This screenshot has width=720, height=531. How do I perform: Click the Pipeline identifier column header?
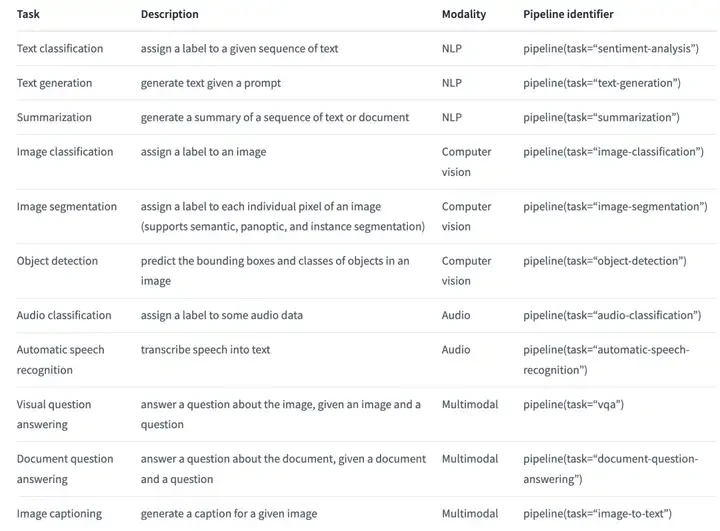568,14
